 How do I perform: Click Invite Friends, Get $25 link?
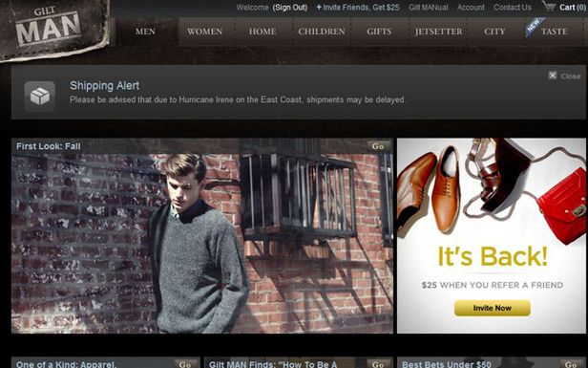tap(361, 8)
